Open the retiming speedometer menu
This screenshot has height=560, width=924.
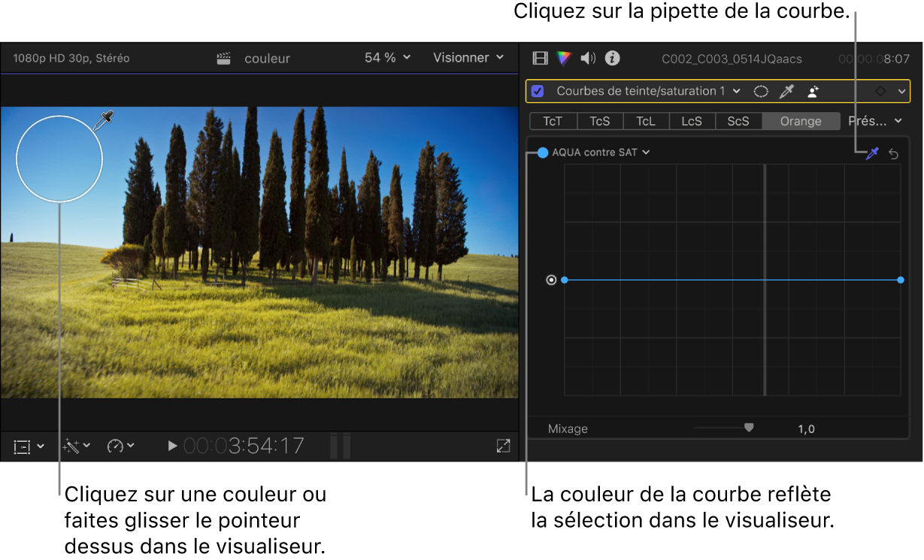(x=120, y=446)
